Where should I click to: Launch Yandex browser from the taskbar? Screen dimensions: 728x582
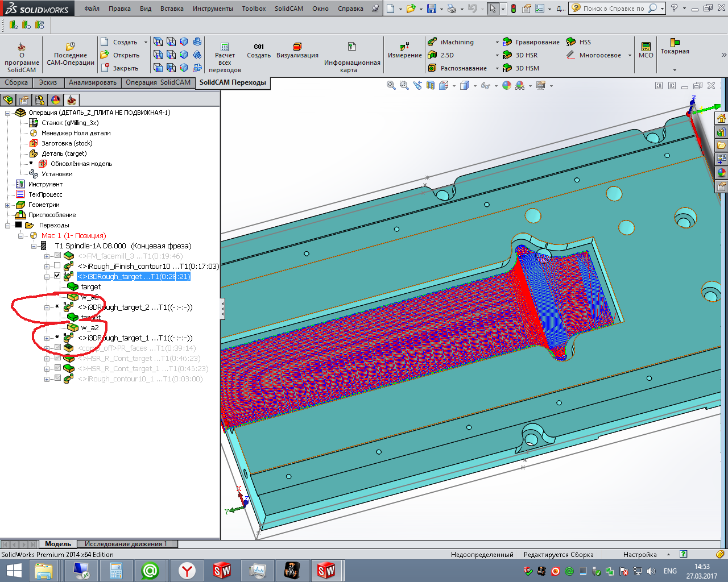click(187, 570)
